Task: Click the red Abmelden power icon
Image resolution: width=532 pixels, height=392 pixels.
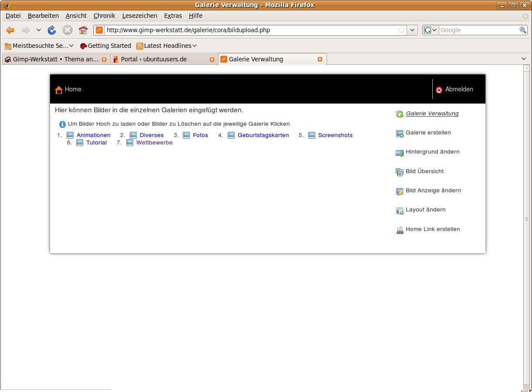Action: point(439,90)
